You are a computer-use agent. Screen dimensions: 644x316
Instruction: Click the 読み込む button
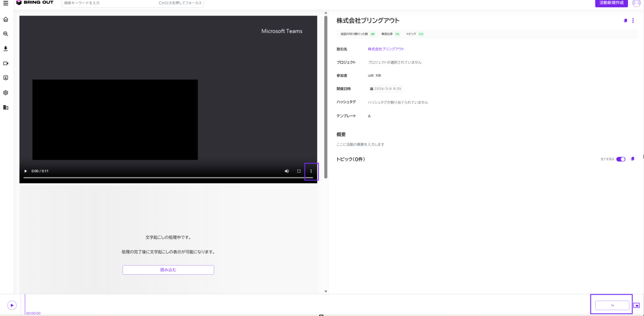(168, 270)
